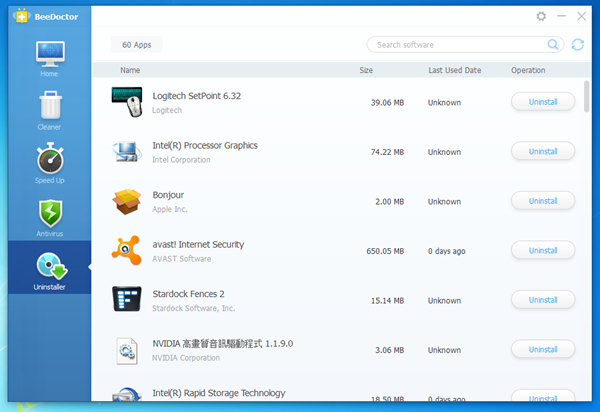The width and height of the screenshot is (600, 412).
Task: Click the vertical scrollbar thumb
Action: click(x=587, y=96)
